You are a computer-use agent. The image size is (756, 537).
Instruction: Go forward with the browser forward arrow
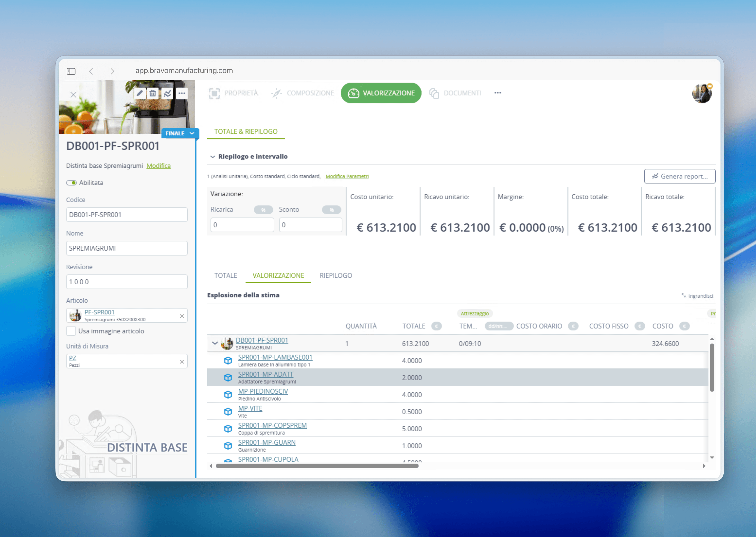(112, 71)
